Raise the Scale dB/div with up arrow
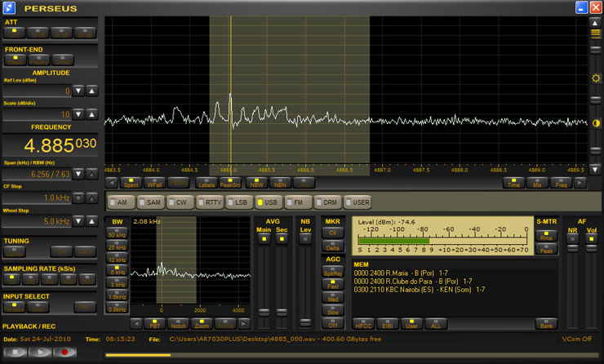604x364 pixels. tap(91, 114)
